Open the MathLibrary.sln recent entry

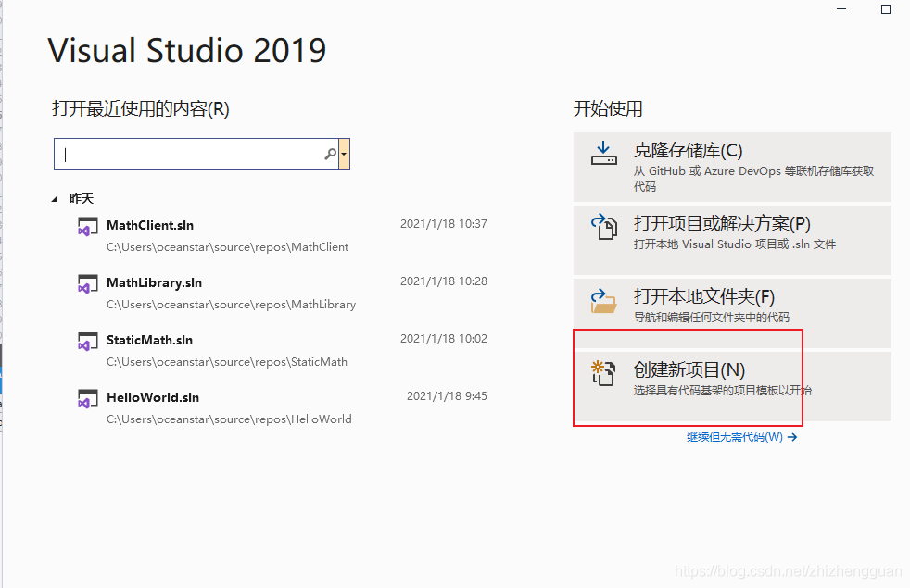point(283,294)
